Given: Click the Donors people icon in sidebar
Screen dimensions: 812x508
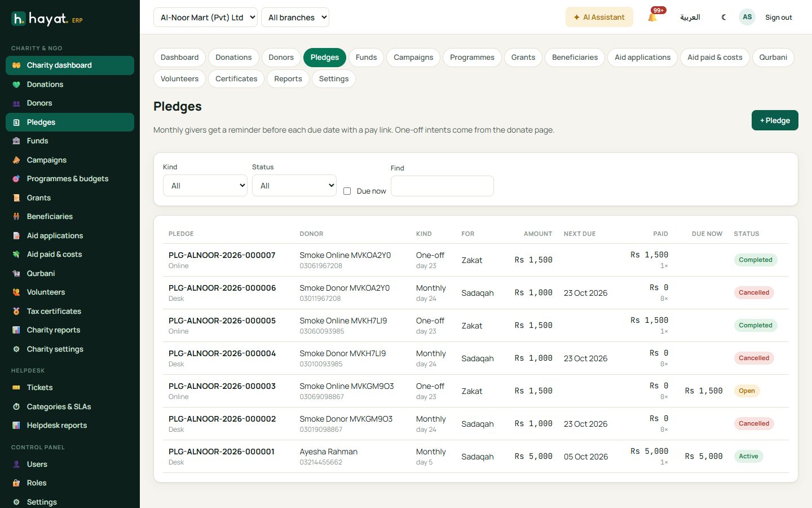Looking at the screenshot, I should (16, 103).
